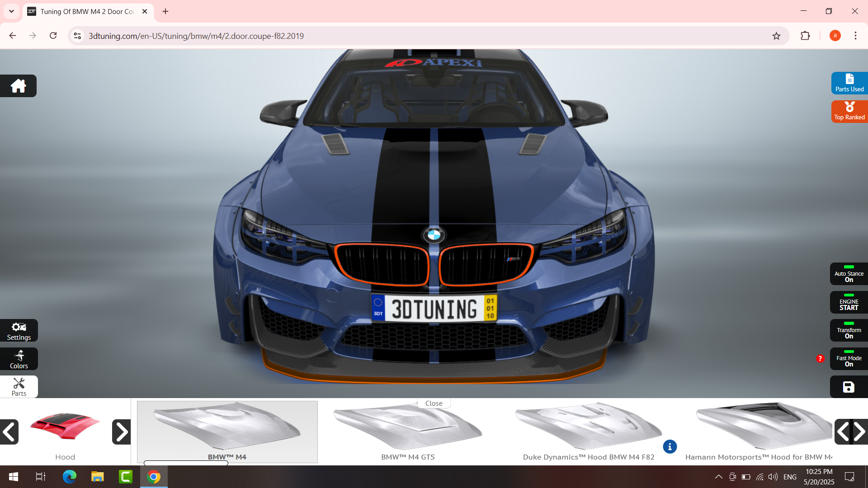Bookmark this page with the star
Screen dimensions: 868x488
[776, 36]
